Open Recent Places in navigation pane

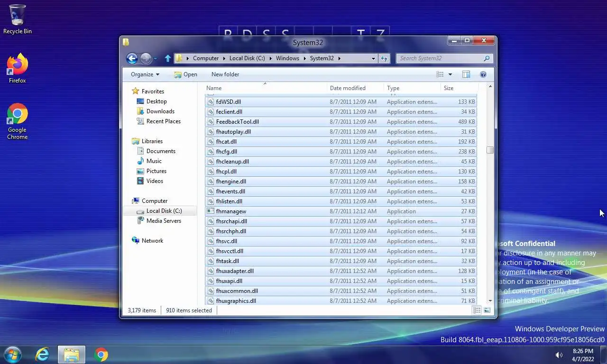163,121
